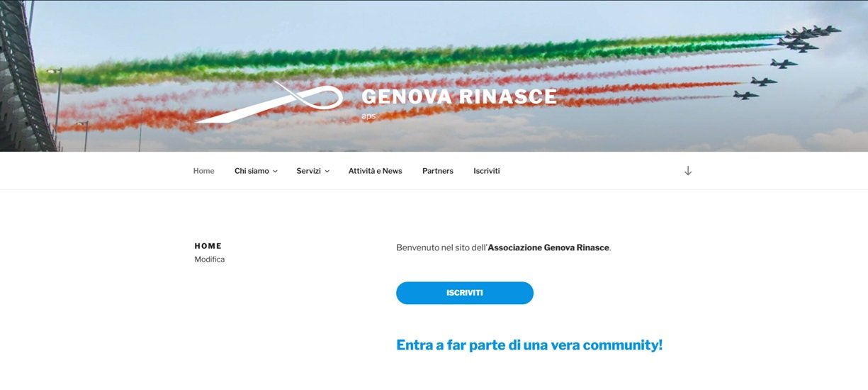Click the Benvenuto nel sito welcome text

442,247
